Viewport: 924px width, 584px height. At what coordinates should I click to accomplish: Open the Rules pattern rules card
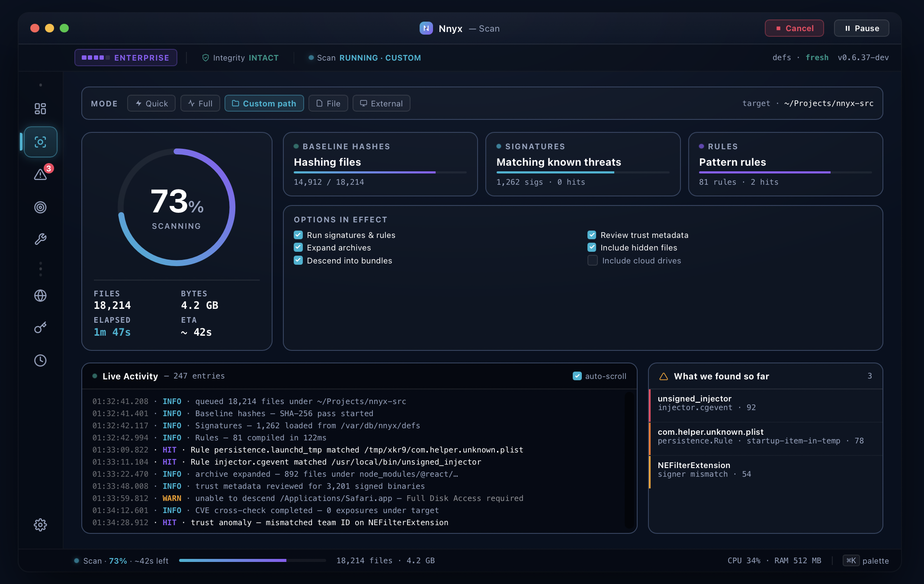786,164
